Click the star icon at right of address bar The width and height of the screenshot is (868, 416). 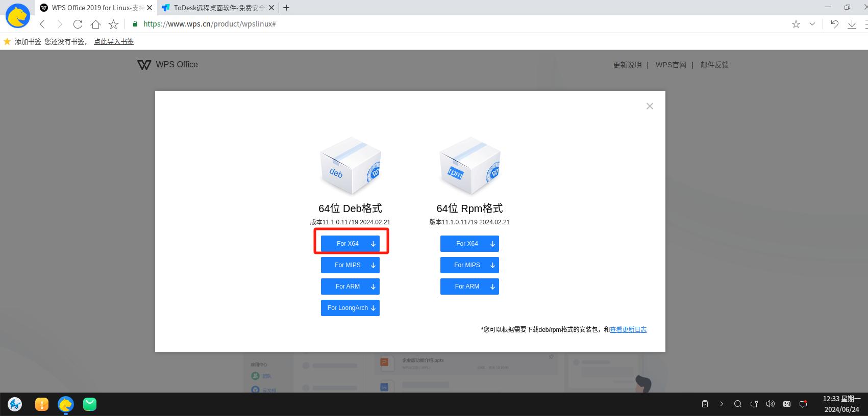[x=796, y=24]
